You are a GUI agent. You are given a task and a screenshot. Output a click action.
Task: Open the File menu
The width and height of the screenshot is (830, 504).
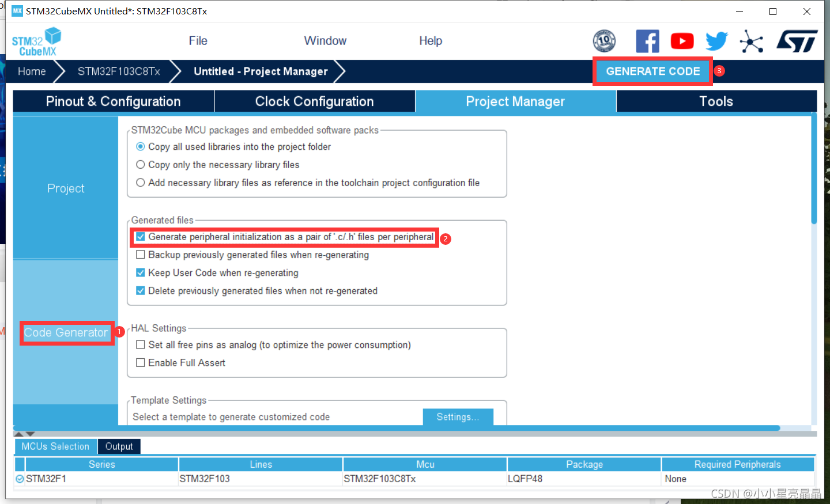(x=198, y=41)
